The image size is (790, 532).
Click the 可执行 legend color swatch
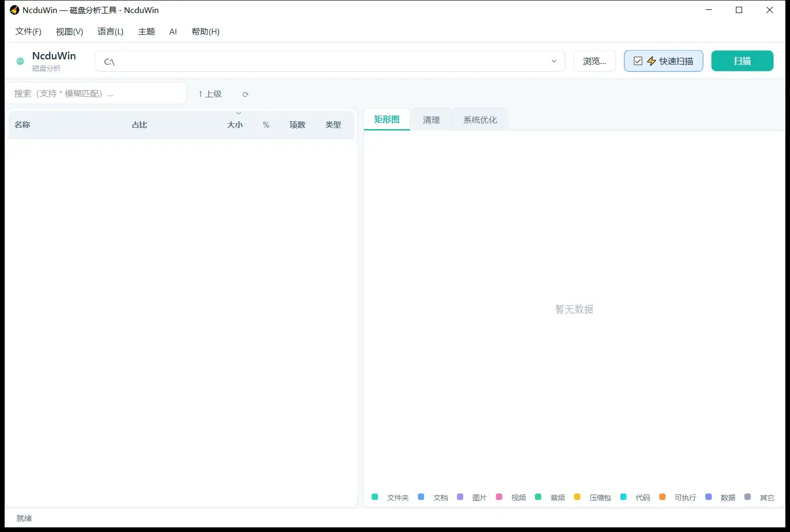662,497
